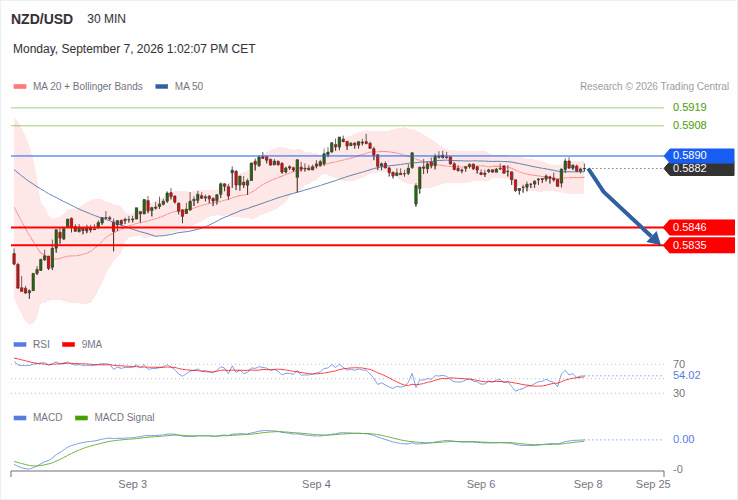Click the Sep 4 date axis label

point(316,484)
